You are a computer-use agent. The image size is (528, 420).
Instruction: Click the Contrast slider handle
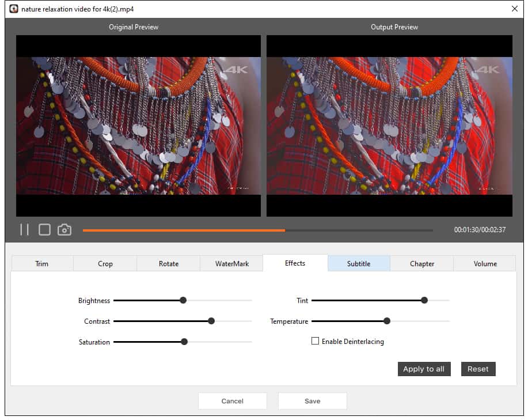tap(211, 321)
